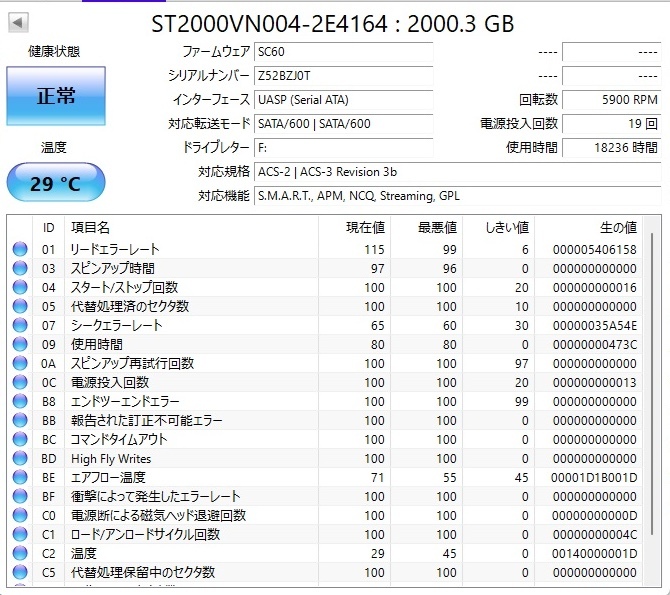670x595 pixels.
Task: Click the status circle for ID C5
Action: [x=20, y=572]
